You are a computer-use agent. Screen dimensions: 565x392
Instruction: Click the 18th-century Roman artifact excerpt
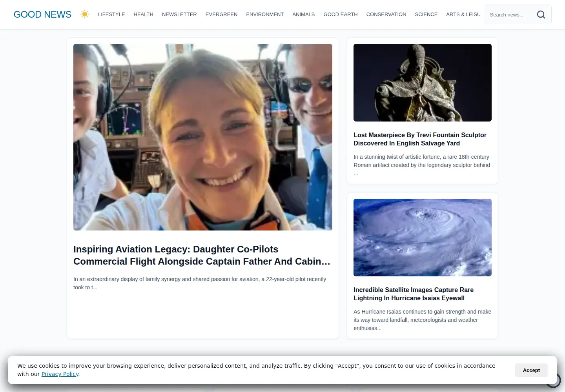423,165
